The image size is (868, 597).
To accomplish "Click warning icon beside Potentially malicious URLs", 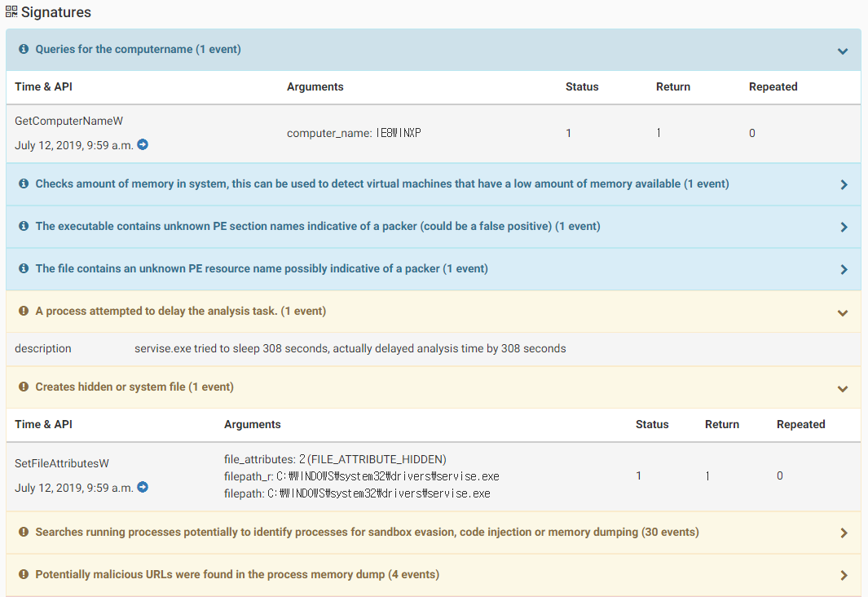I will (24, 574).
